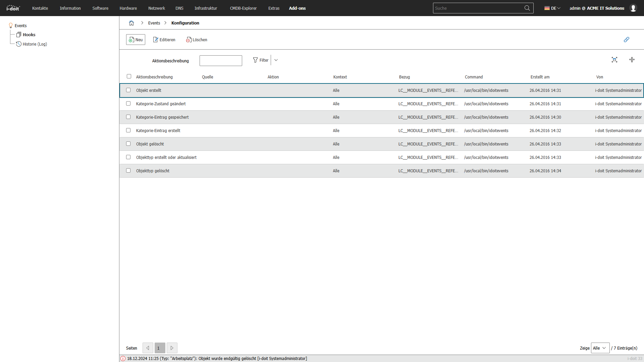
Task: Select all rows with the header checkbox
Action: (x=129, y=76)
